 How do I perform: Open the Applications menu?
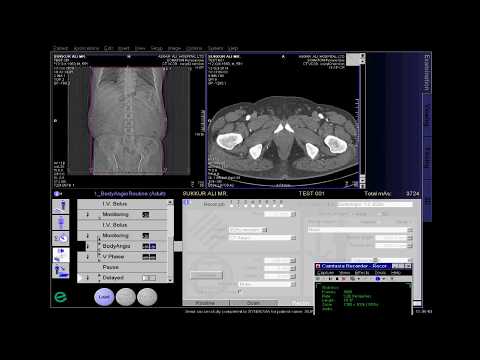coord(86,48)
